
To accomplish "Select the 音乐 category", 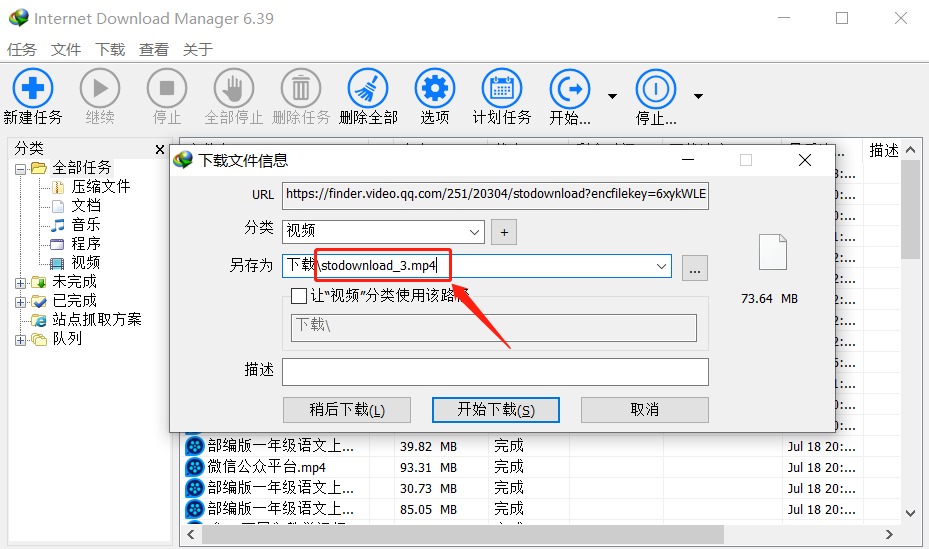I will click(x=86, y=224).
